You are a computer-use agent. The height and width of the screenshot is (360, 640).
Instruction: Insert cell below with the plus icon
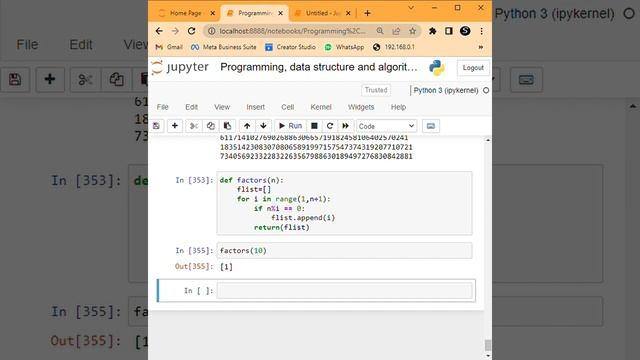(x=175, y=126)
